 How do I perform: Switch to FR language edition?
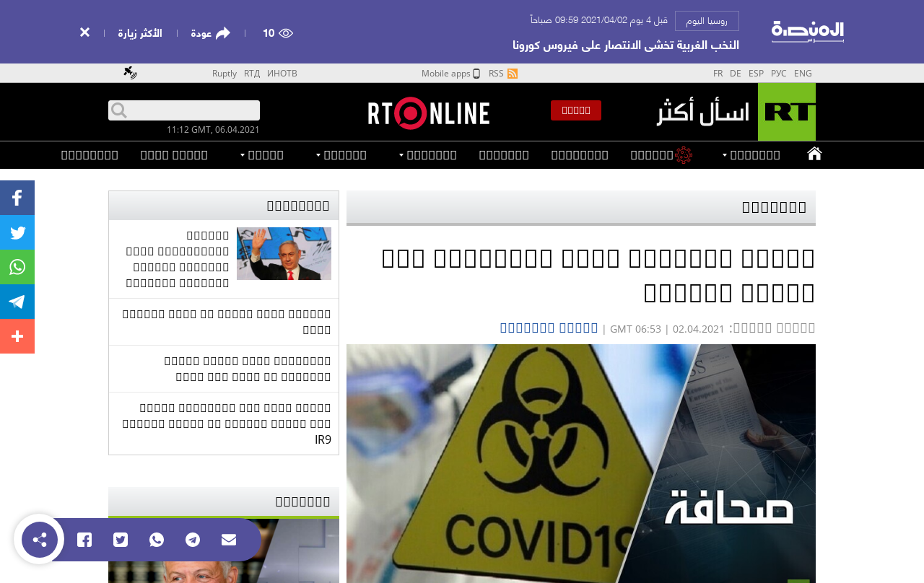[718, 73]
